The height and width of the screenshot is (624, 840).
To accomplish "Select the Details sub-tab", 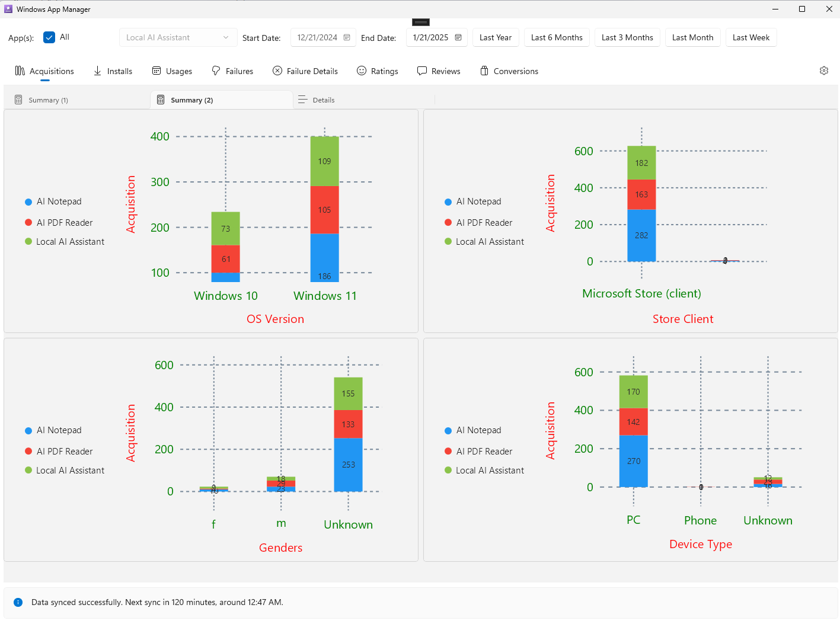I will point(363,100).
